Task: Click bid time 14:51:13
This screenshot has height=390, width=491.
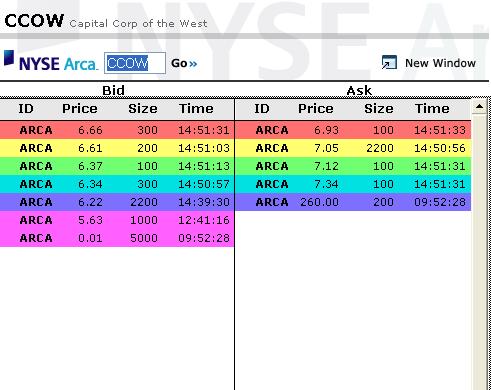Action: (204, 166)
